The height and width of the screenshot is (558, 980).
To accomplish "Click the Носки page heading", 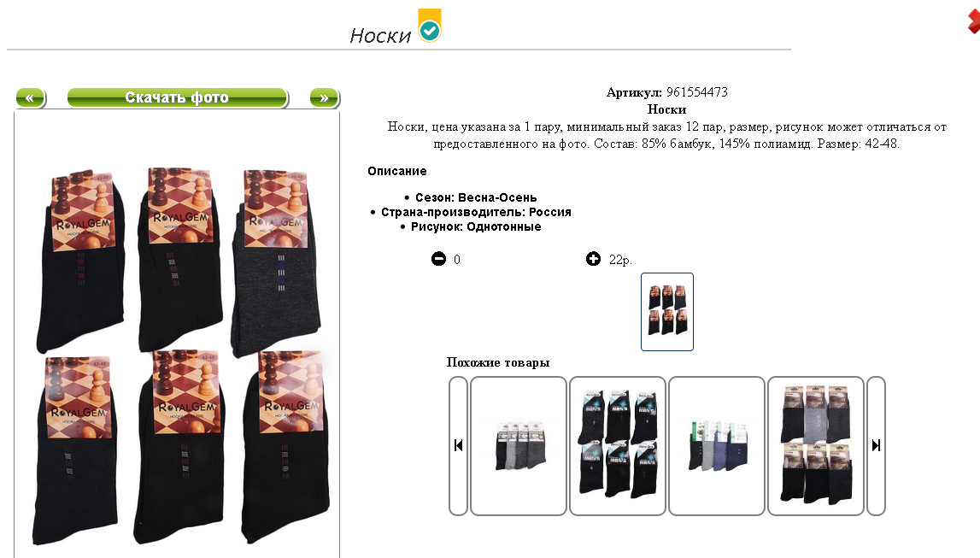I will [380, 36].
